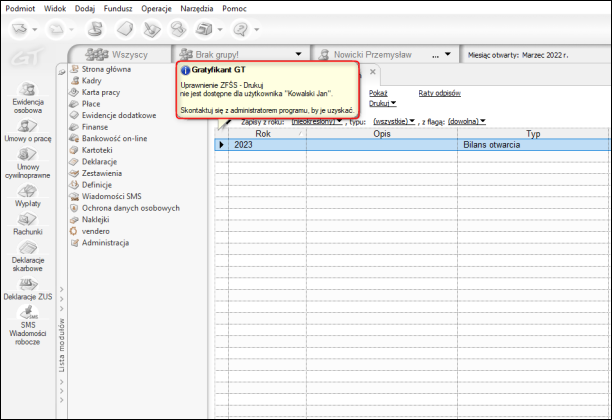Open the Widok menu

[x=55, y=8]
